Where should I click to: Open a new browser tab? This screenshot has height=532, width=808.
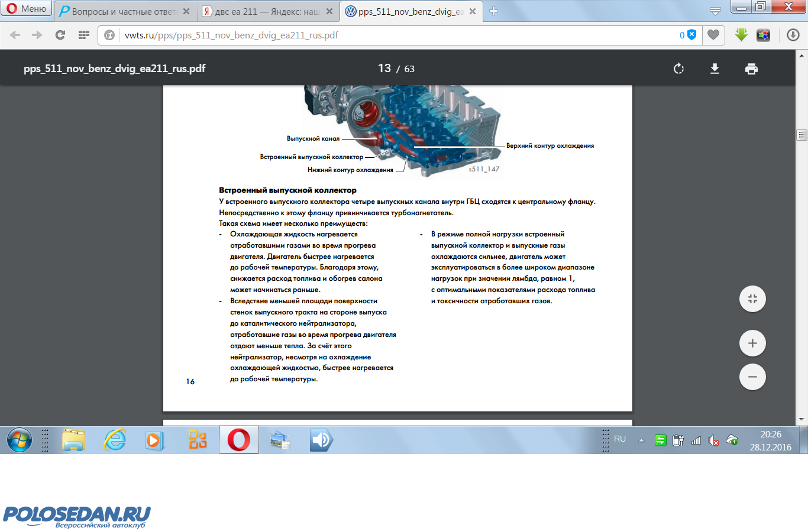pyautogui.click(x=494, y=11)
